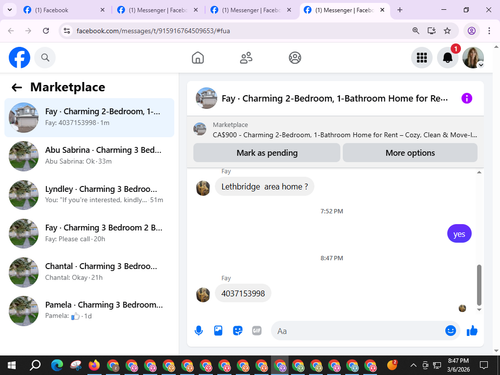Image resolution: width=500 pixels, height=375 pixels.
Task: Click the chat scrollbar thumb
Action: [x=479, y=285]
